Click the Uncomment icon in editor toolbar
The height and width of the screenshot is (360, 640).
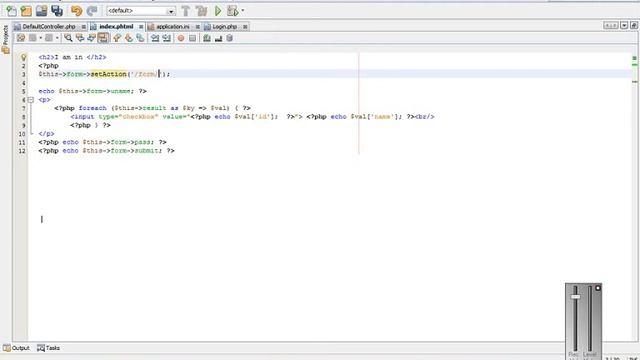click(218, 38)
